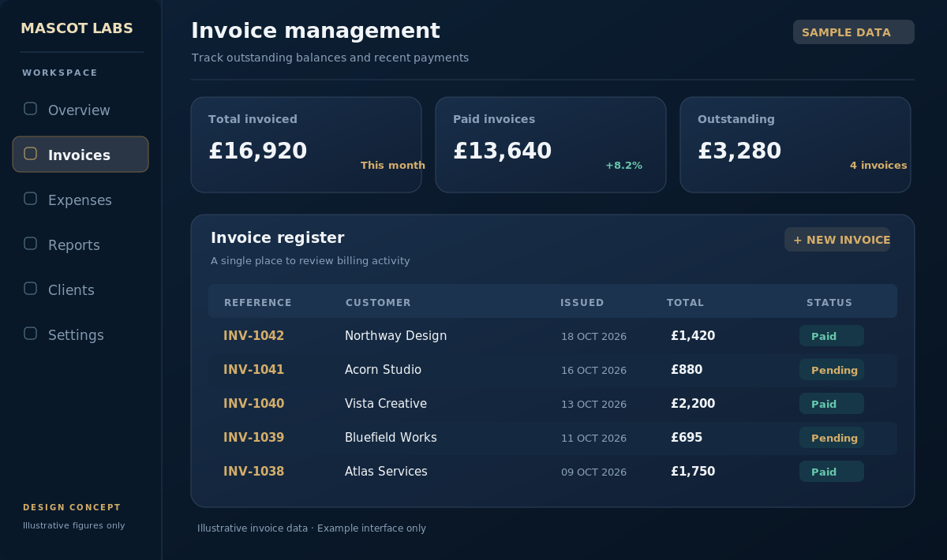
Task: Select the Outstanding card
Action: tap(795, 144)
